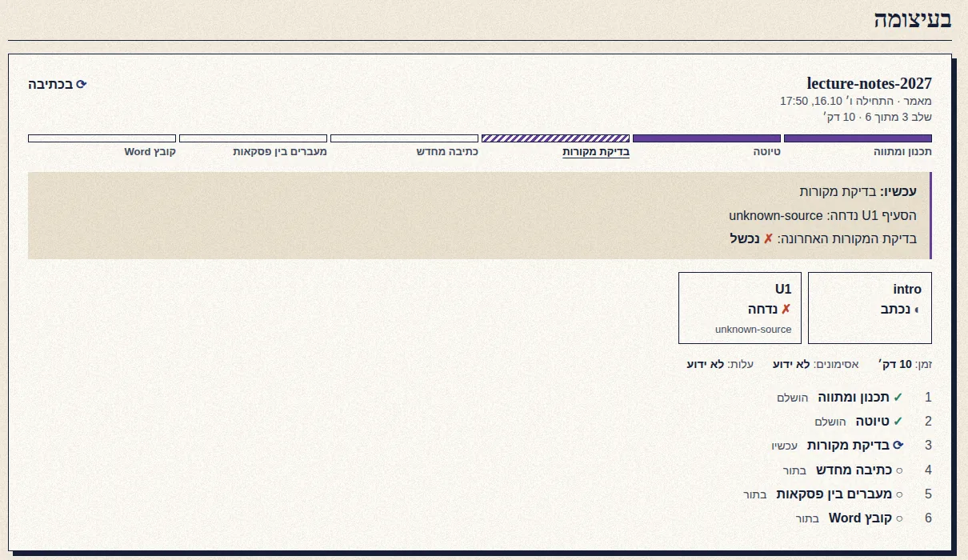Select the תכנון ומתווה progress bar segment
The width and height of the screenshot is (968, 560).
pyautogui.click(x=858, y=138)
